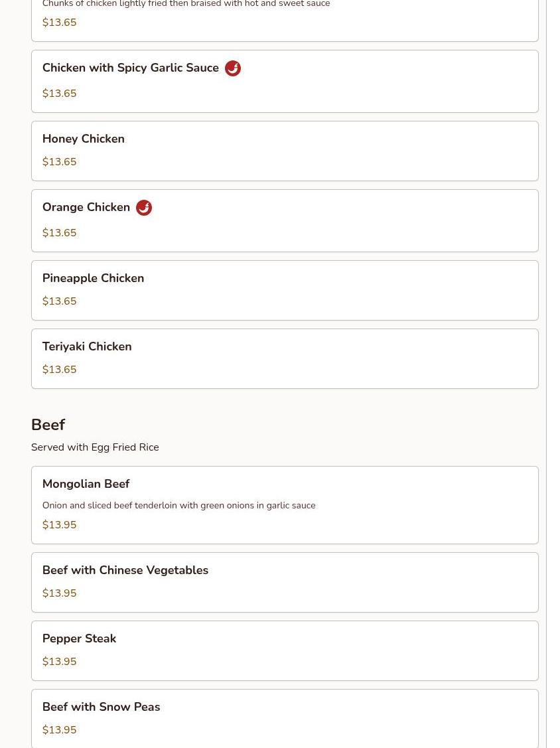Choose Teriyaki Chicken from the menu
Screen dimensions: 560x748
point(285,358)
